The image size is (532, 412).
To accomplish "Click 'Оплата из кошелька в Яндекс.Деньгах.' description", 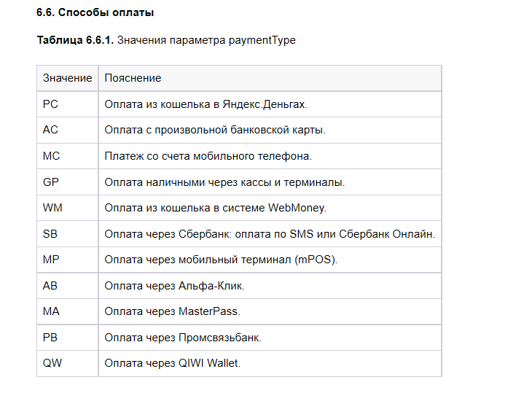I will [x=206, y=104].
